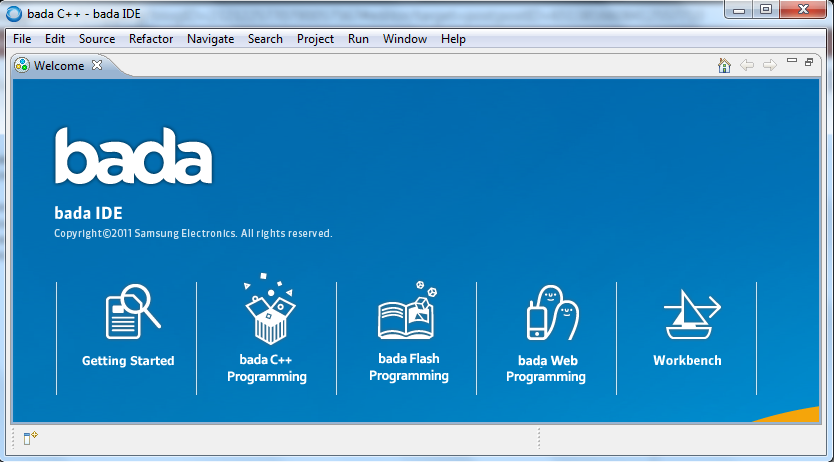The height and width of the screenshot is (462, 834).
Task: Maximize the bada IDE window
Action: coord(766,10)
